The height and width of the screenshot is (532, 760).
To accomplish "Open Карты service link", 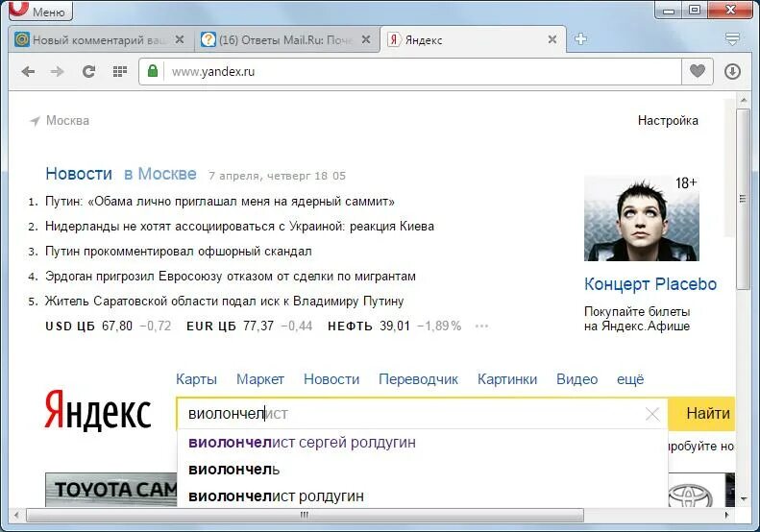I will 196,379.
